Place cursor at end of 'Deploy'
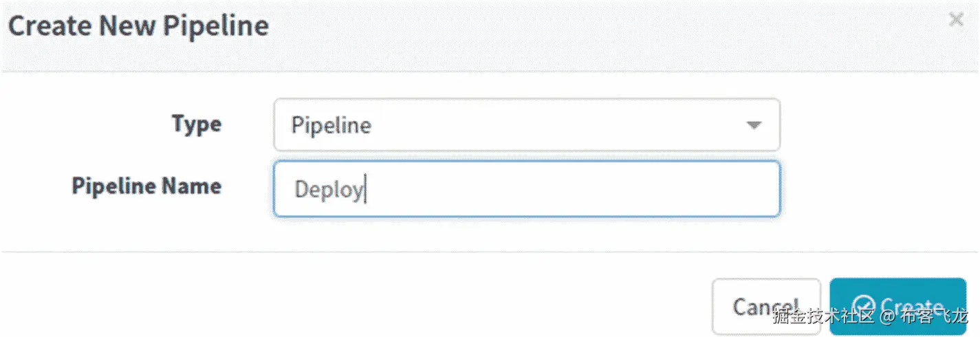Viewport: 980px width, 337px height. click(x=365, y=190)
